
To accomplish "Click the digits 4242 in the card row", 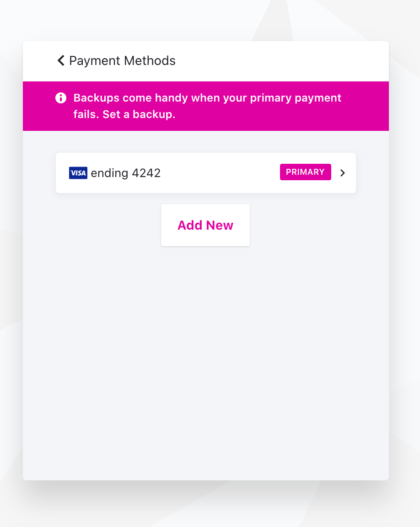I will [146, 173].
